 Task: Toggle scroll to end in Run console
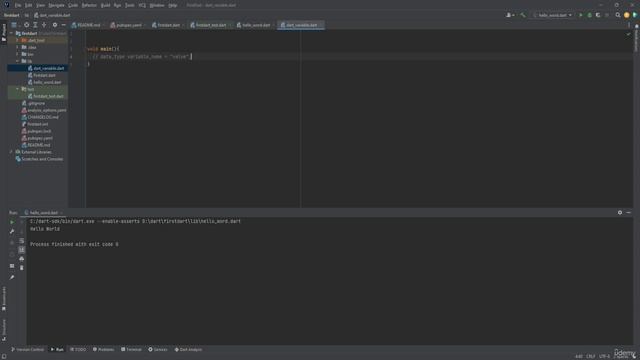(22, 249)
